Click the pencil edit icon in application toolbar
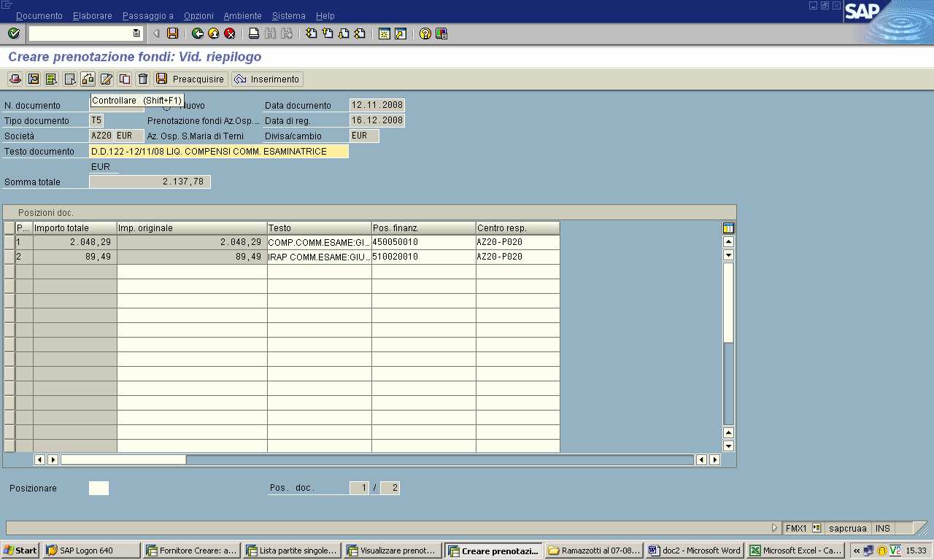Image resolution: width=934 pixels, height=560 pixels. tap(107, 79)
